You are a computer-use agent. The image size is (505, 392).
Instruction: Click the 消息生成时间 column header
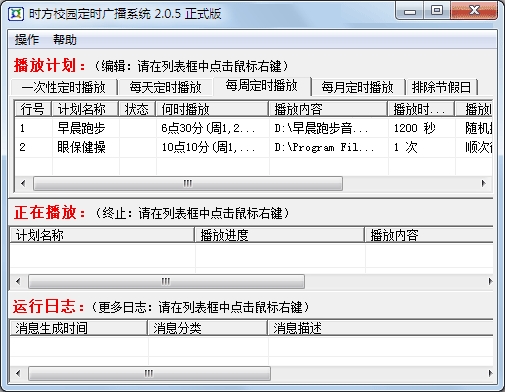click(x=79, y=328)
